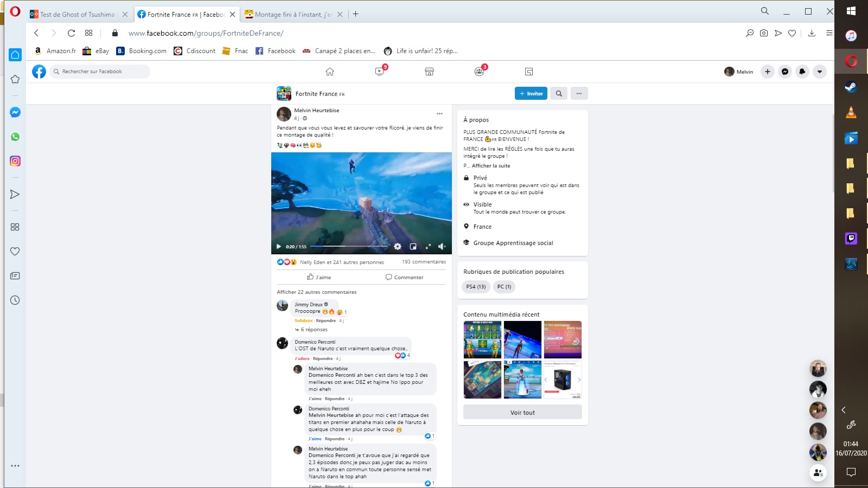
Task: Open the Facebook Groups icon
Action: [479, 72]
